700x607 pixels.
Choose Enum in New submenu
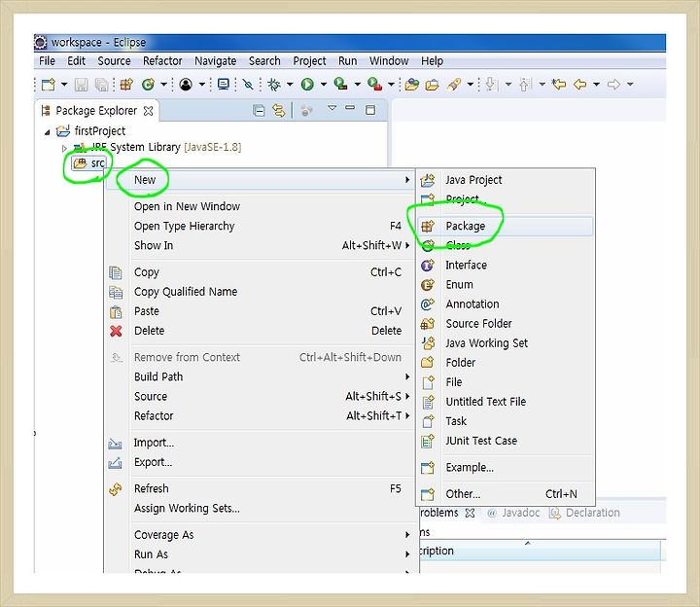[506, 285]
